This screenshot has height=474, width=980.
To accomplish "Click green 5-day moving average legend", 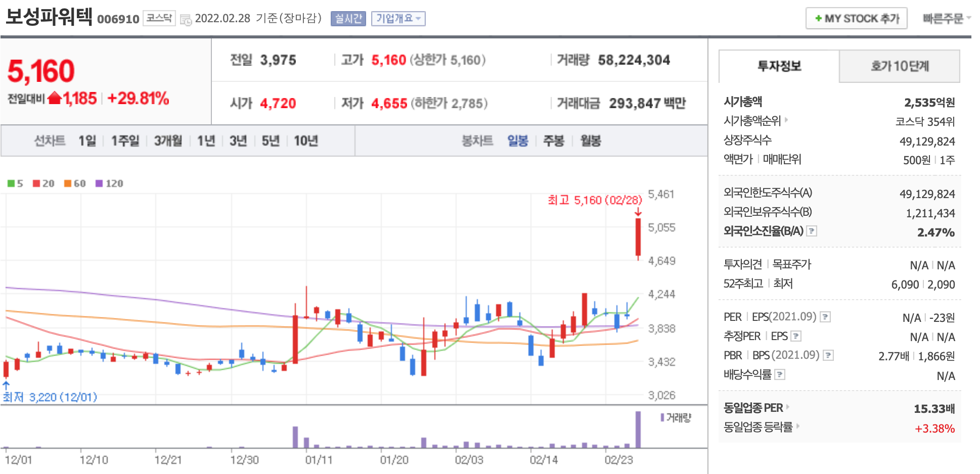I will click(15, 183).
